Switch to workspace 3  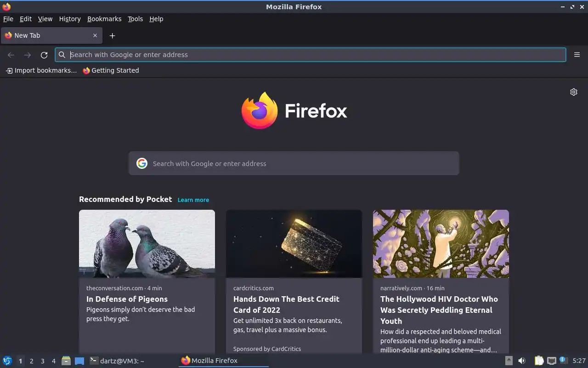tap(42, 361)
